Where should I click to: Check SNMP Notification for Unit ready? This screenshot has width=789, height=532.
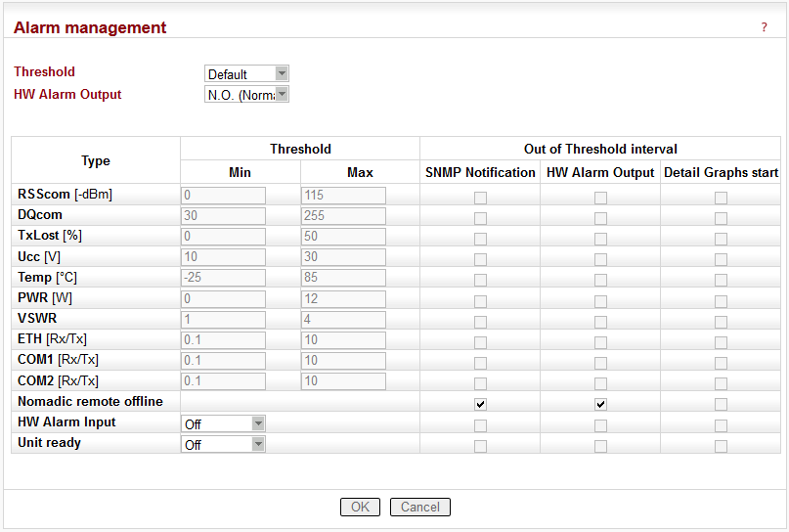coord(481,446)
